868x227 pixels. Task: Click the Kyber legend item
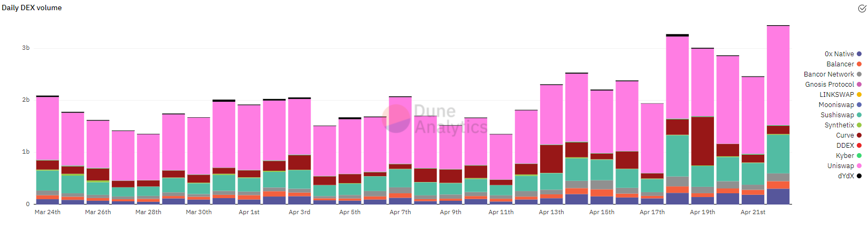[x=845, y=156]
